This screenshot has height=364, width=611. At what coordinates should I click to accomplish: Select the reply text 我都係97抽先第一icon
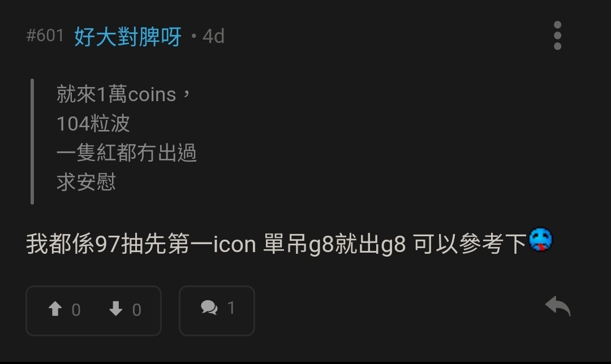pyautogui.click(x=141, y=244)
